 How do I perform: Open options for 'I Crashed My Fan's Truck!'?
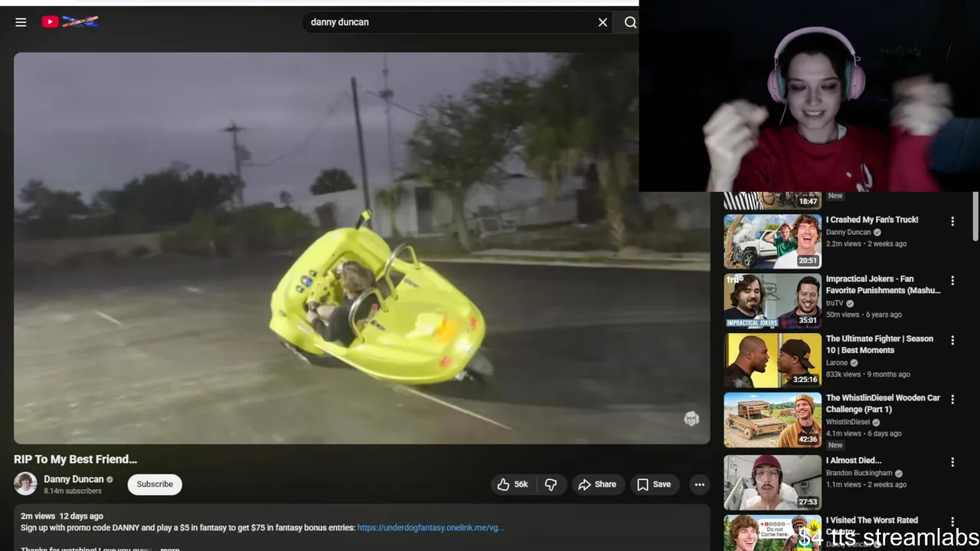coord(952,221)
